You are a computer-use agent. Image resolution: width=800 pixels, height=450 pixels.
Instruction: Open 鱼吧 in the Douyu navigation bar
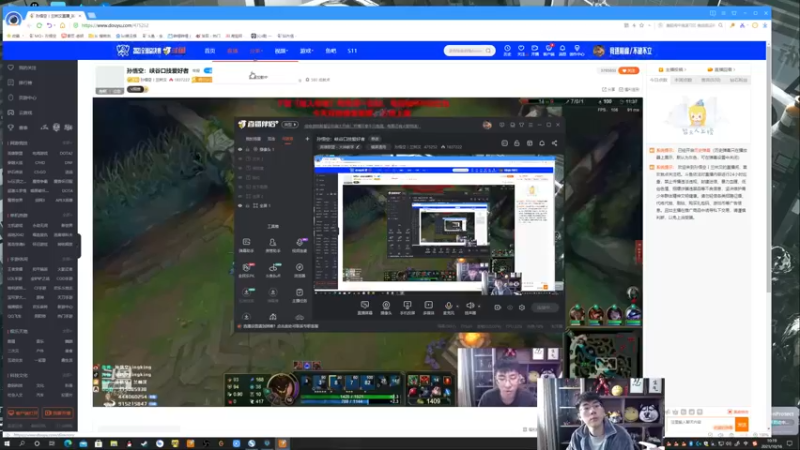(x=331, y=51)
